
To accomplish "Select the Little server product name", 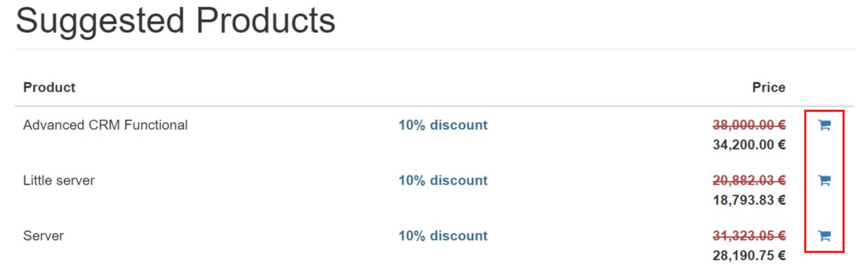I will 59,180.
